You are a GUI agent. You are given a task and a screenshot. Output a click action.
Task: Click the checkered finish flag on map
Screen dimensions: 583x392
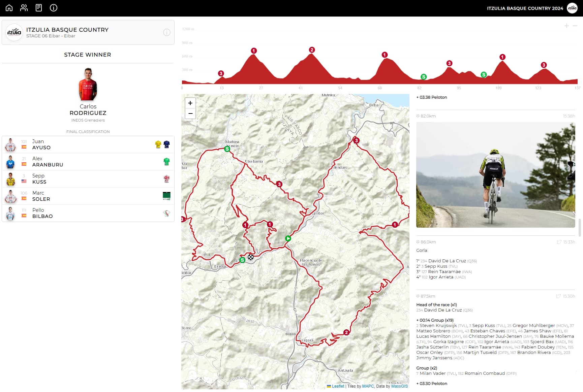coord(251,257)
